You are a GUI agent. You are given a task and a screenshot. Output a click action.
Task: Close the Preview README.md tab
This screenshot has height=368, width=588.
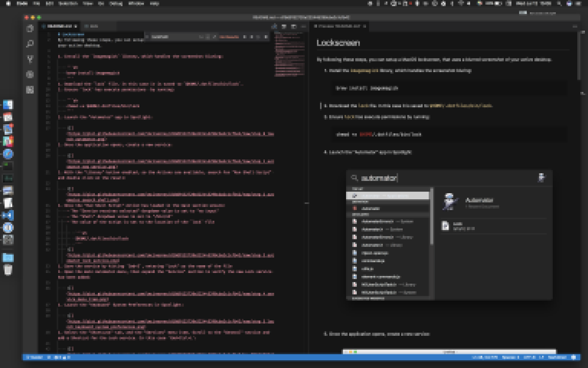pyautogui.click(x=364, y=26)
